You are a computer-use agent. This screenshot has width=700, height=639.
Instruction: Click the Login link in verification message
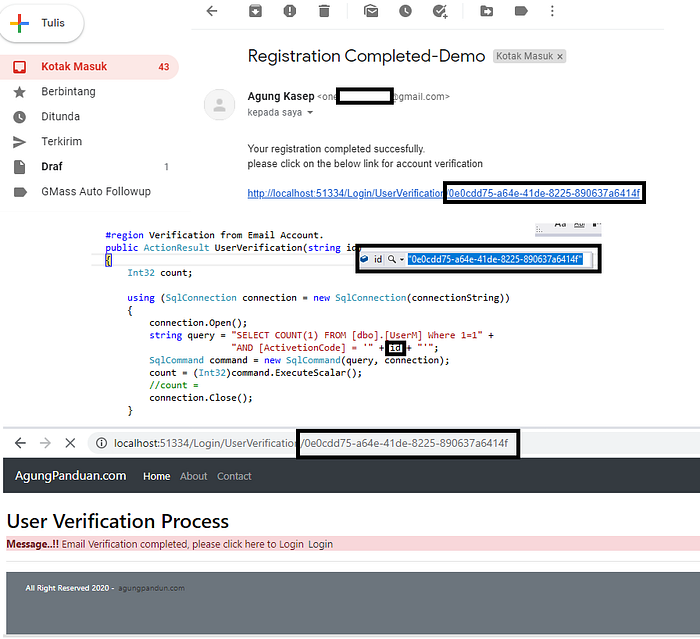[x=321, y=544]
